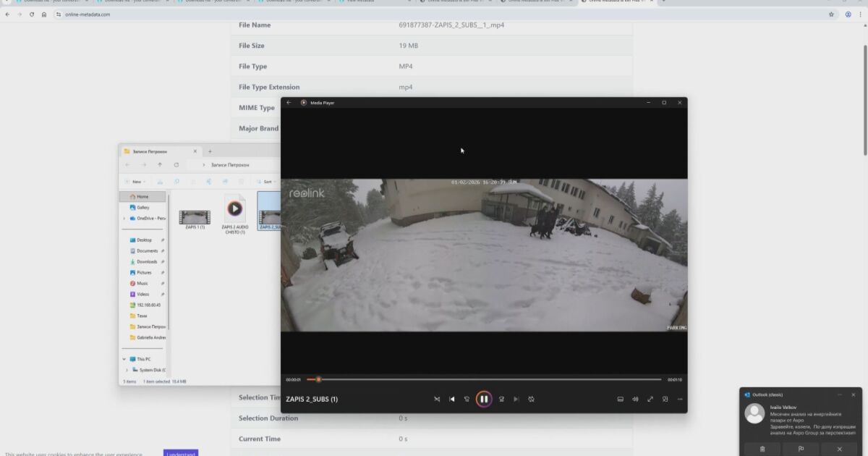
Task: Expand the OneDrive tree item
Action: [x=124, y=218]
